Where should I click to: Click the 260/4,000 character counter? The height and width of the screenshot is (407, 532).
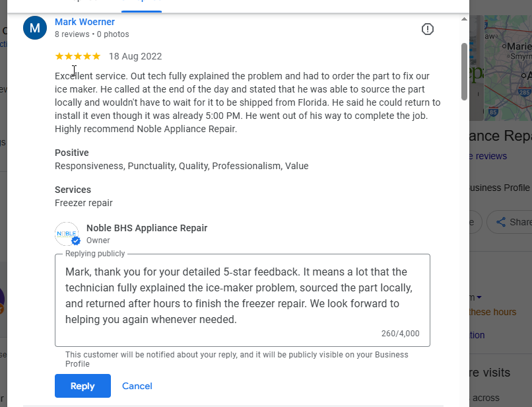[400, 334]
